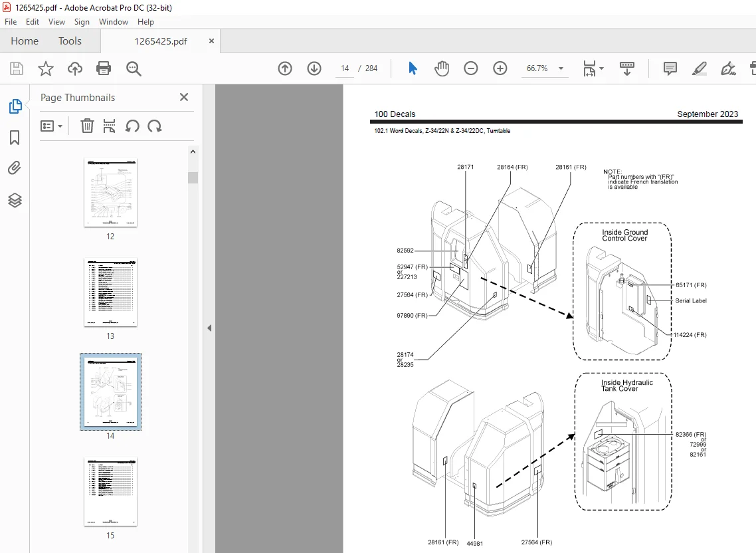
Task: Add document to starred favorites
Action: pyautogui.click(x=46, y=68)
